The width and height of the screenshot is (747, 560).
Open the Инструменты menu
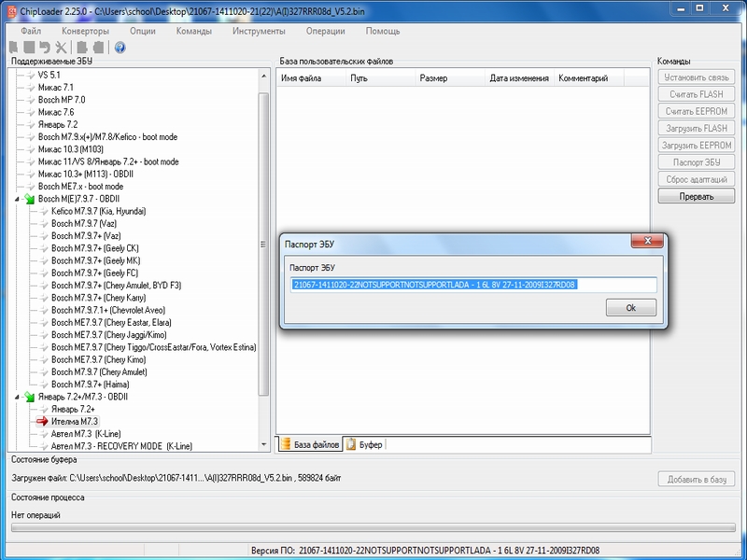(259, 30)
